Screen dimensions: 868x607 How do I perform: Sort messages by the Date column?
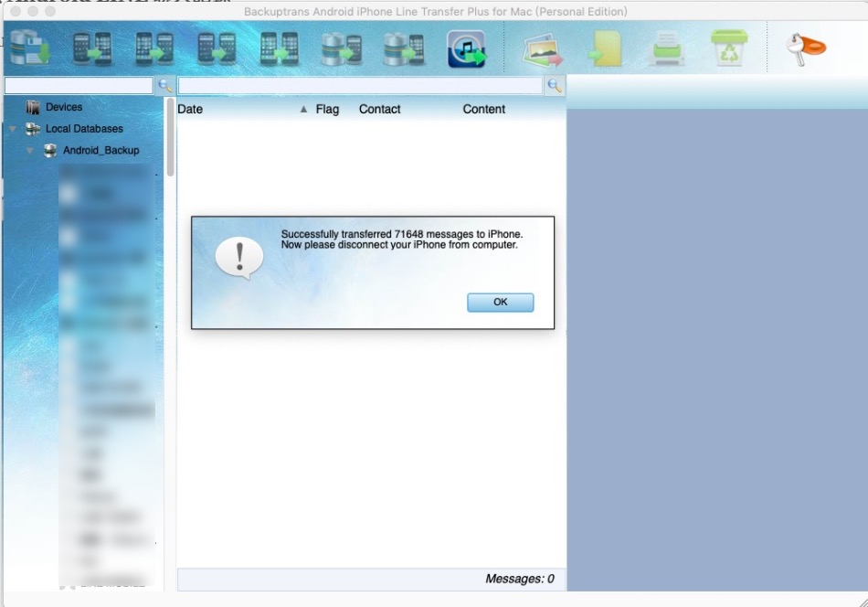[x=190, y=109]
